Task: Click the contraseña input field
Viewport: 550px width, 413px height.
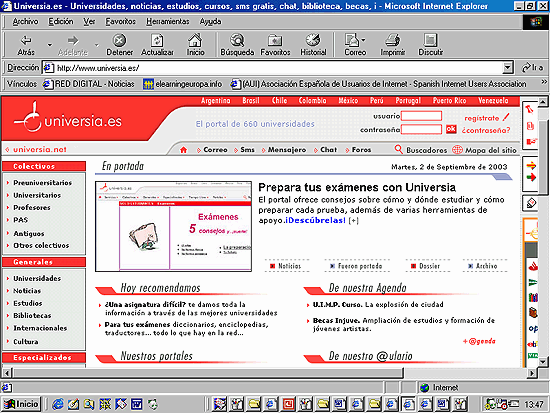Action: 421,129
